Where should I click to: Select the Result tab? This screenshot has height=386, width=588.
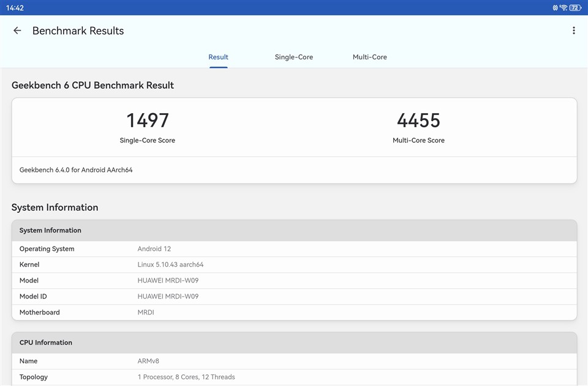pyautogui.click(x=218, y=57)
